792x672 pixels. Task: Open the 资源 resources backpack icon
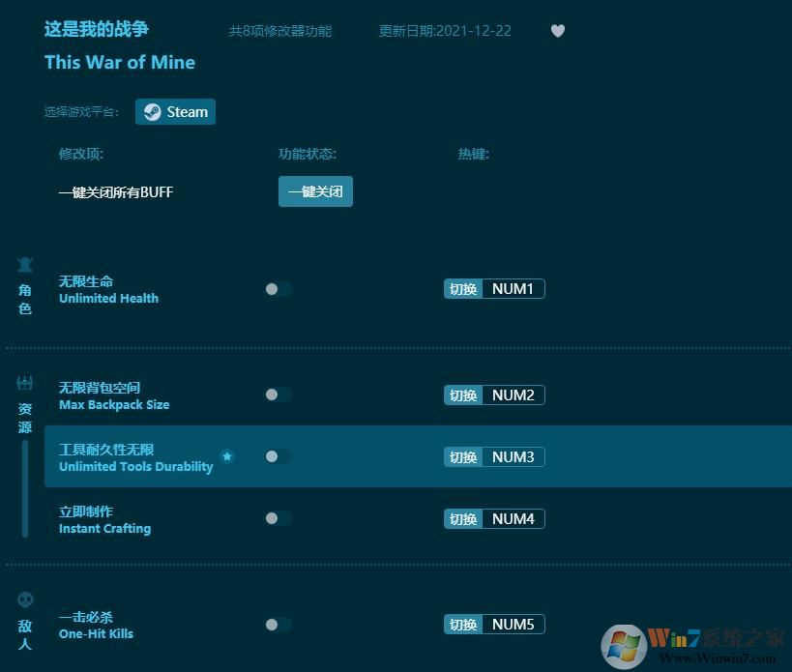click(25, 381)
